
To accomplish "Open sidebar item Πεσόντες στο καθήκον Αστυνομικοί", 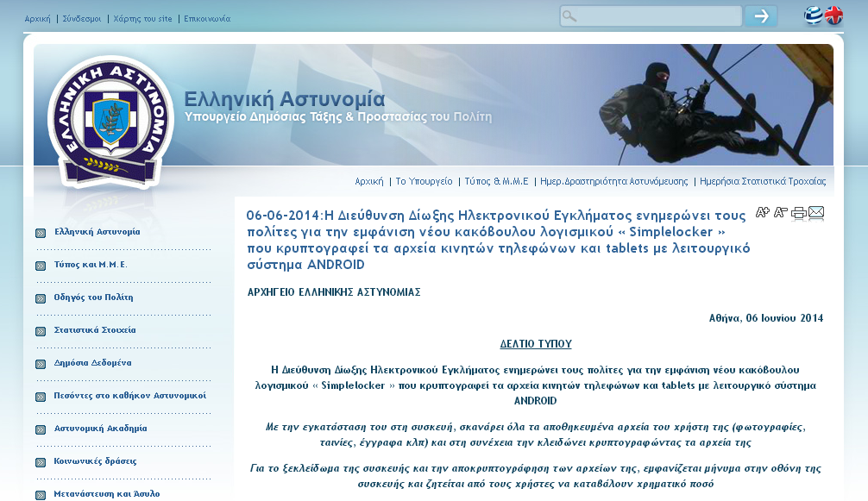I will 129,396.
